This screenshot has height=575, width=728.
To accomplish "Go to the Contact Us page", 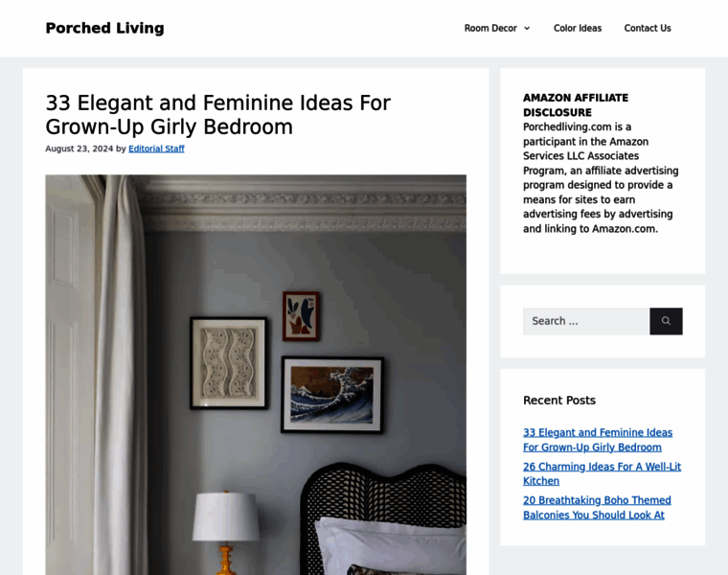I will (x=648, y=29).
